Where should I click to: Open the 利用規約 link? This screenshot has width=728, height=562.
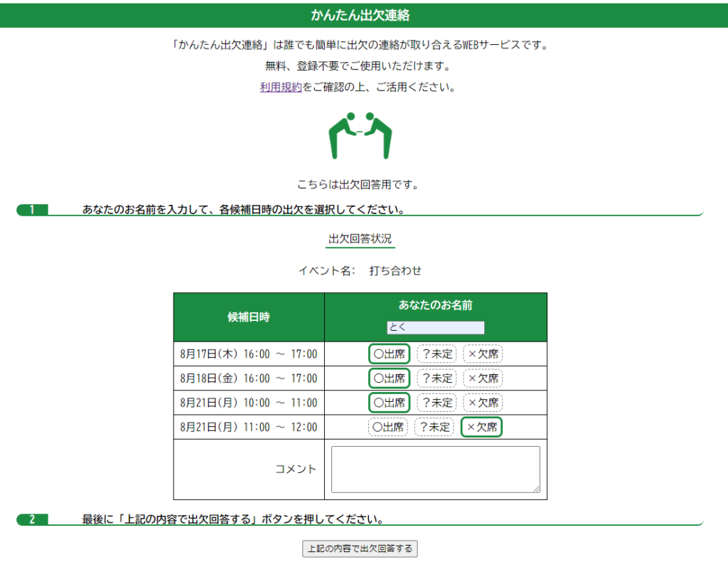(x=281, y=87)
